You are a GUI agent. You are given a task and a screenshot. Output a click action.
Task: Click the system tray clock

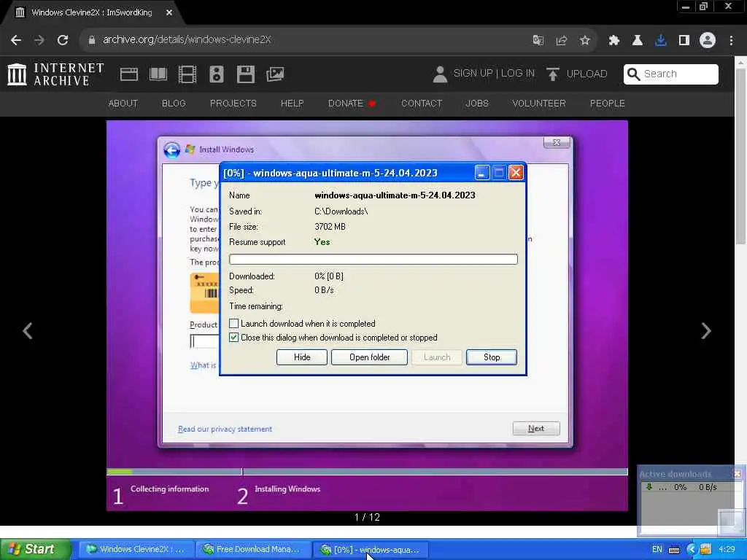727,550
